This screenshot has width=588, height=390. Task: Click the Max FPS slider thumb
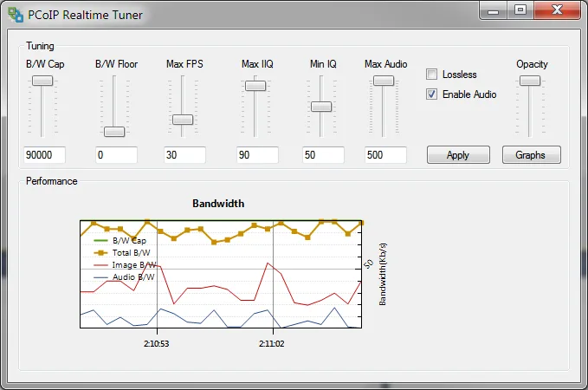coord(183,120)
